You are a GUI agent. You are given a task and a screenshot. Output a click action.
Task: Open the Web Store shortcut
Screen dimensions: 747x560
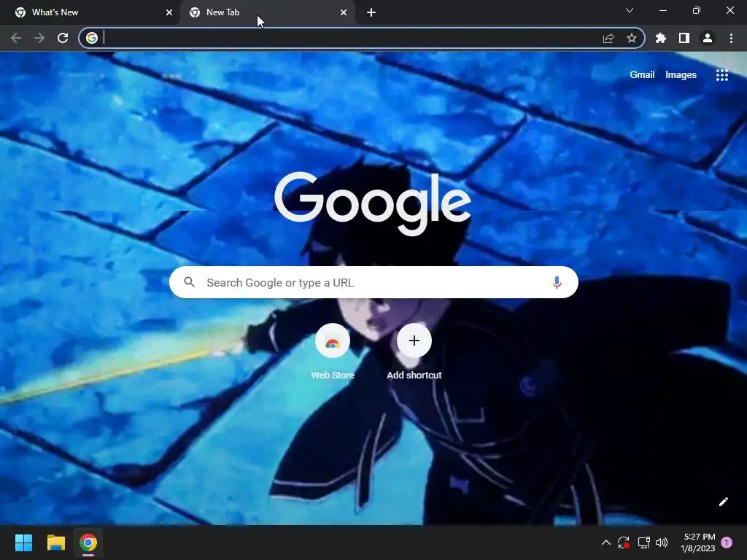pyautogui.click(x=333, y=352)
